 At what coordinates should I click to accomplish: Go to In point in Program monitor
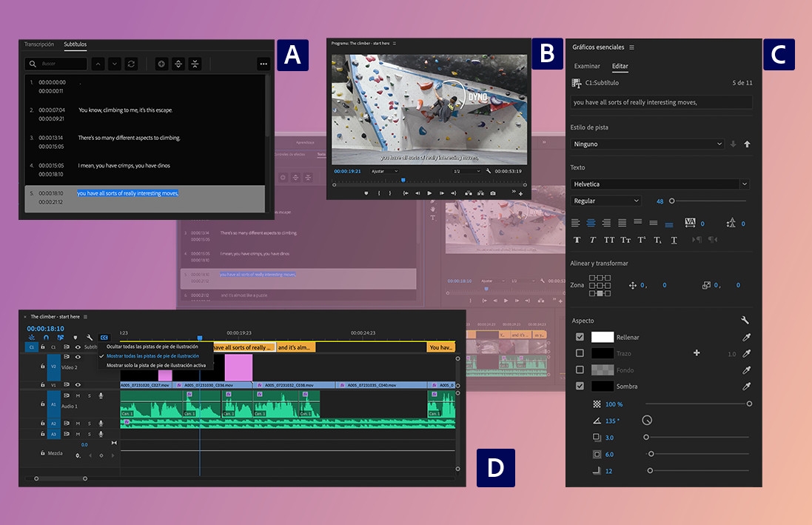[406, 193]
